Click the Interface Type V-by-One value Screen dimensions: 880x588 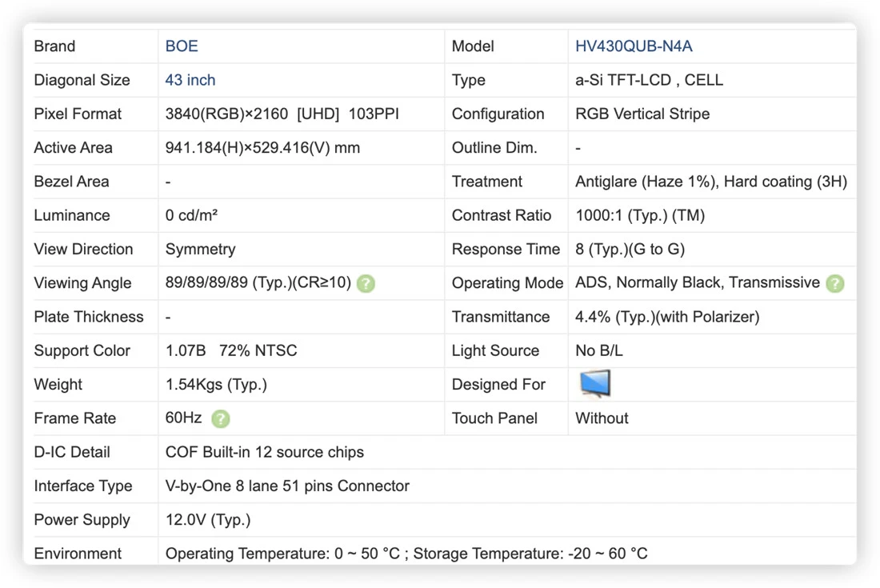(x=287, y=486)
